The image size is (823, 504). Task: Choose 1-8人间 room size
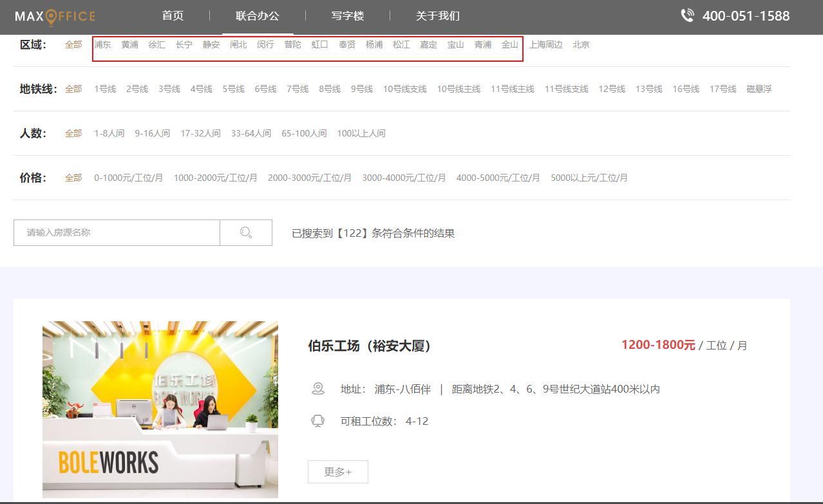[109, 133]
